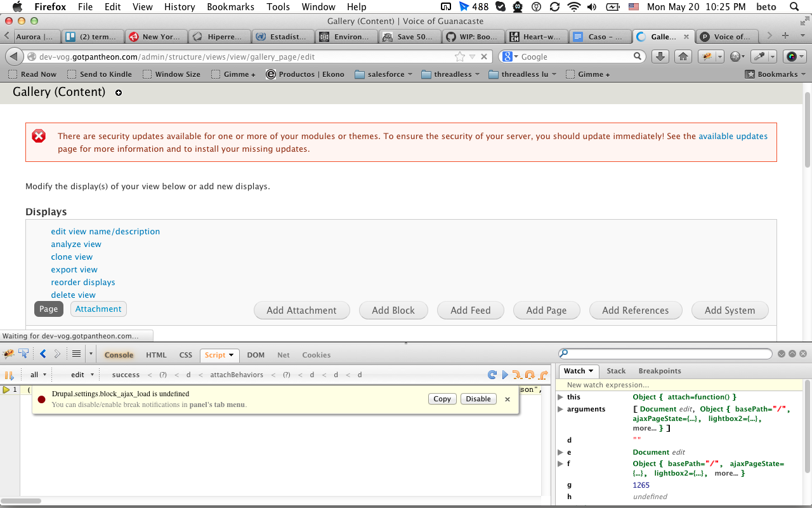Activate the element inspector arrow tool
The height and width of the screenshot is (508, 812).
point(24,354)
